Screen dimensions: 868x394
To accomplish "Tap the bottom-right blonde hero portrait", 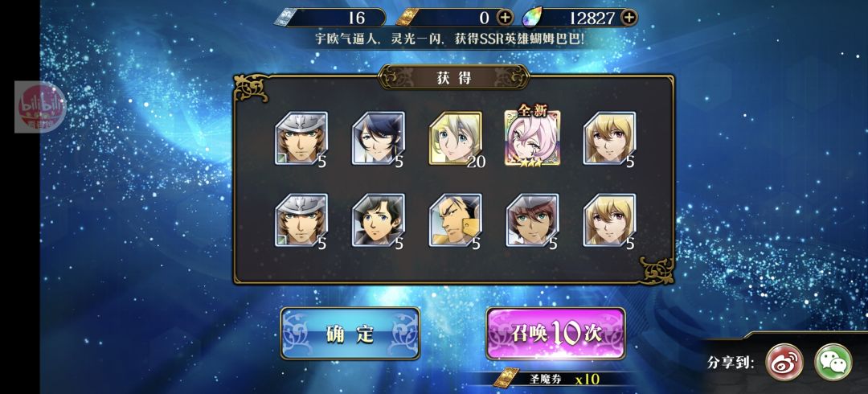I will tap(609, 220).
